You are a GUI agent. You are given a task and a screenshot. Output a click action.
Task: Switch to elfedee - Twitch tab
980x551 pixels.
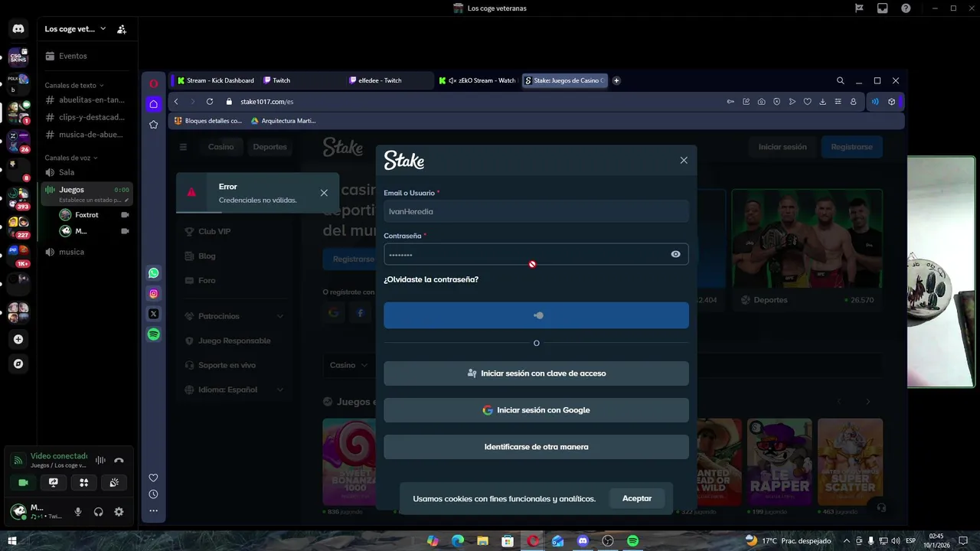coord(389,80)
